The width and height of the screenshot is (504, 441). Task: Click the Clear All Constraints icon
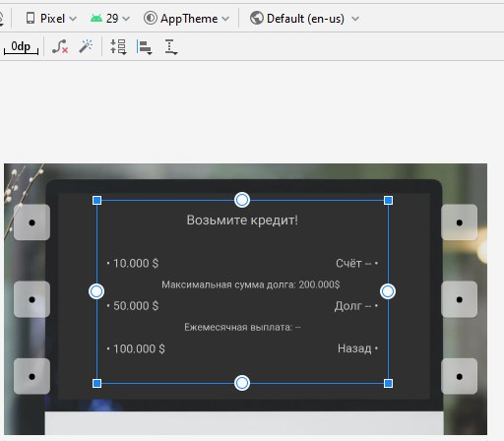(60, 46)
